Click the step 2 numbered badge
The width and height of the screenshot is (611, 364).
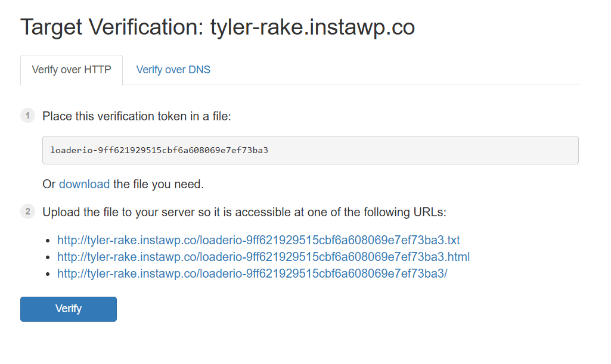coord(27,211)
